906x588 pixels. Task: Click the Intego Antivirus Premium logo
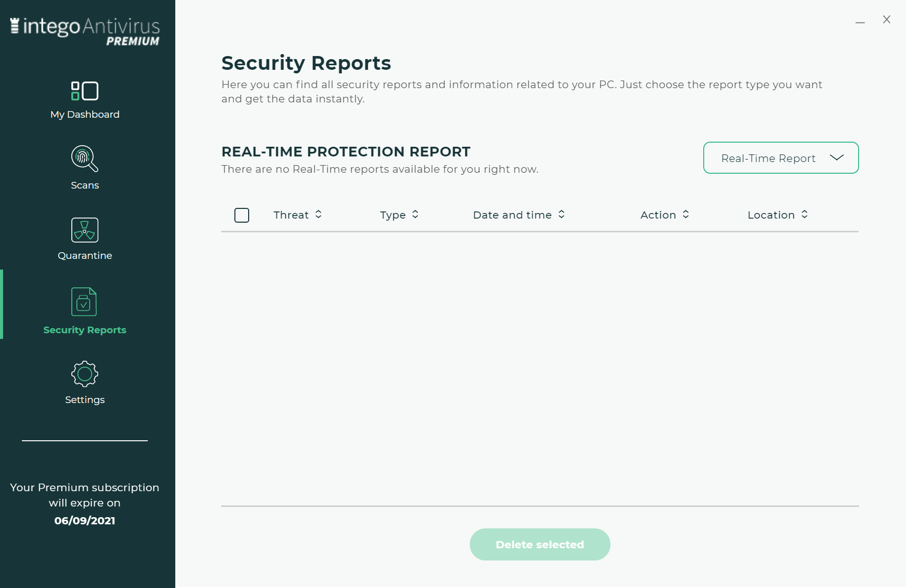(x=85, y=32)
